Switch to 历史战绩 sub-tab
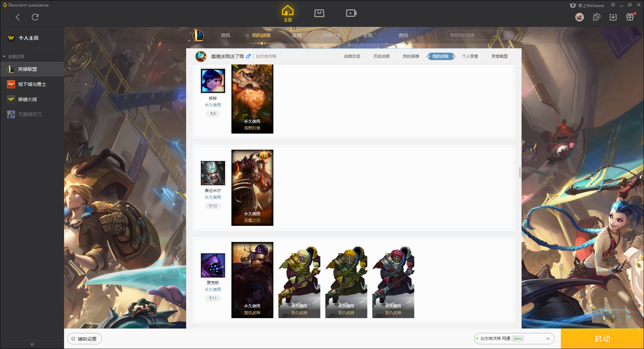The height and width of the screenshot is (349, 644). click(381, 56)
